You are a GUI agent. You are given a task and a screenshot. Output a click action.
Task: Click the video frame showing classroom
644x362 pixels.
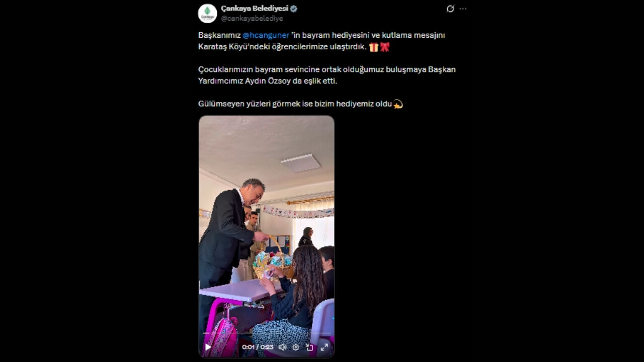267,226
